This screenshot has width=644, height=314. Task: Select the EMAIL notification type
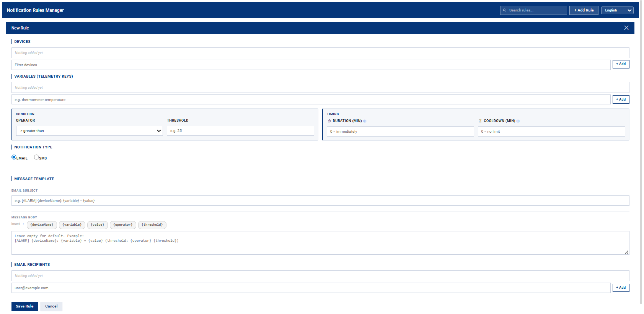pos(14,157)
